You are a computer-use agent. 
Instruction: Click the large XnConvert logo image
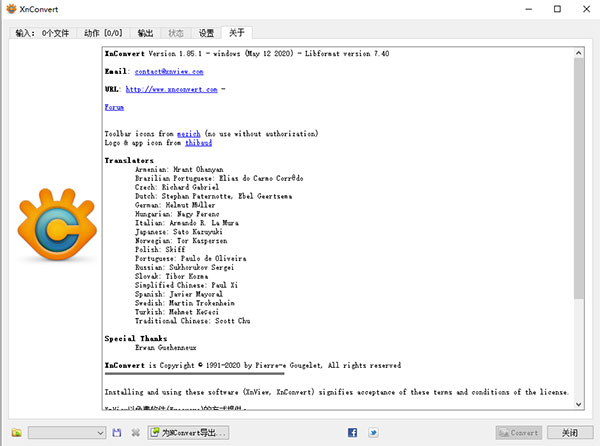pyautogui.click(x=57, y=225)
